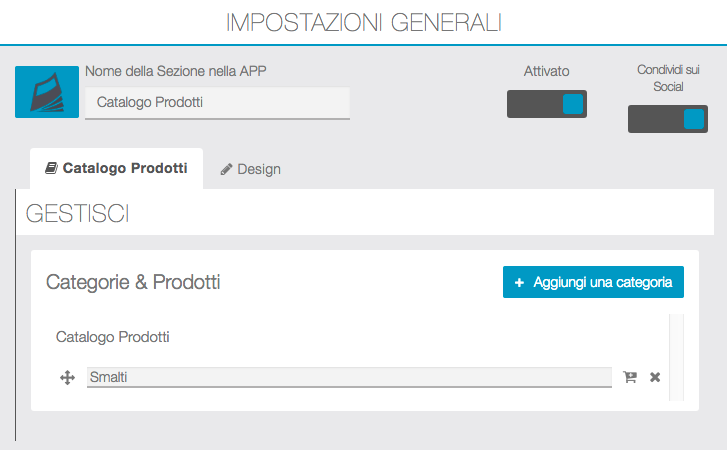
Task: Click the Smalti category name field
Action: pyautogui.click(x=349, y=377)
